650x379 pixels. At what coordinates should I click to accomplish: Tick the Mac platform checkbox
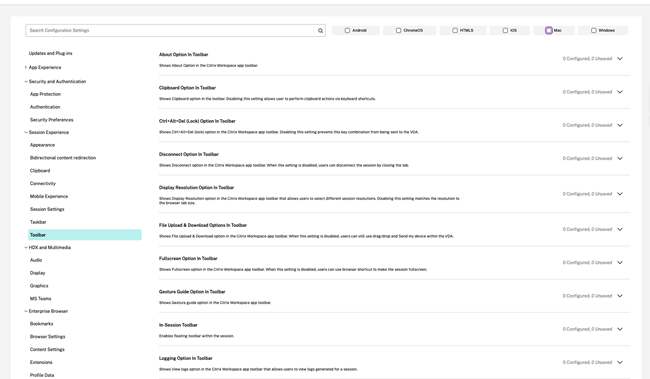549,30
